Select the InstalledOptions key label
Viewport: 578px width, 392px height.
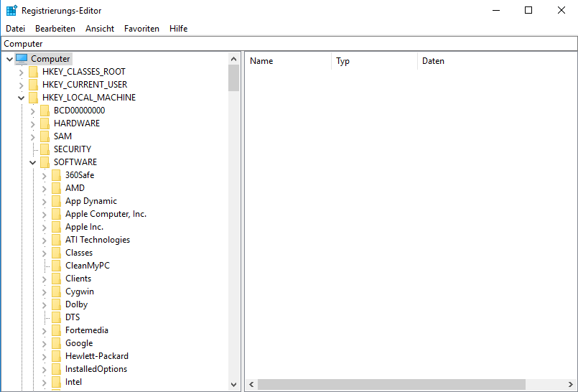click(96, 369)
